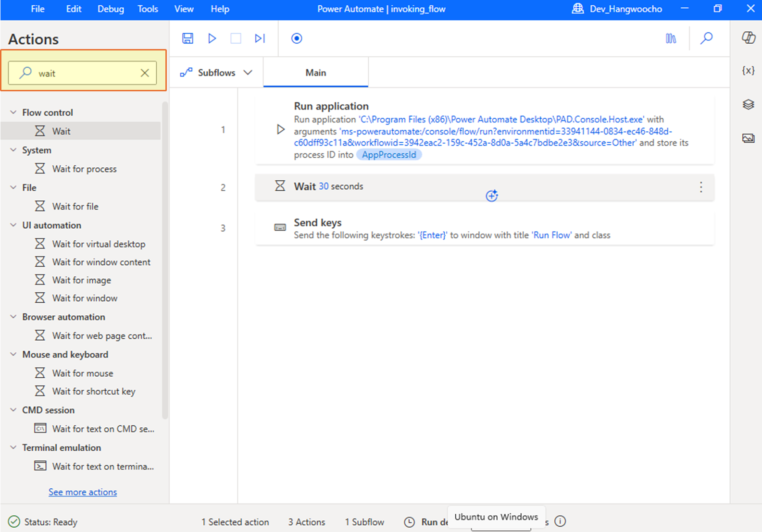Screen dimensions: 762x532
Task: Click the play arrow icon on step 1
Action: tap(280, 129)
